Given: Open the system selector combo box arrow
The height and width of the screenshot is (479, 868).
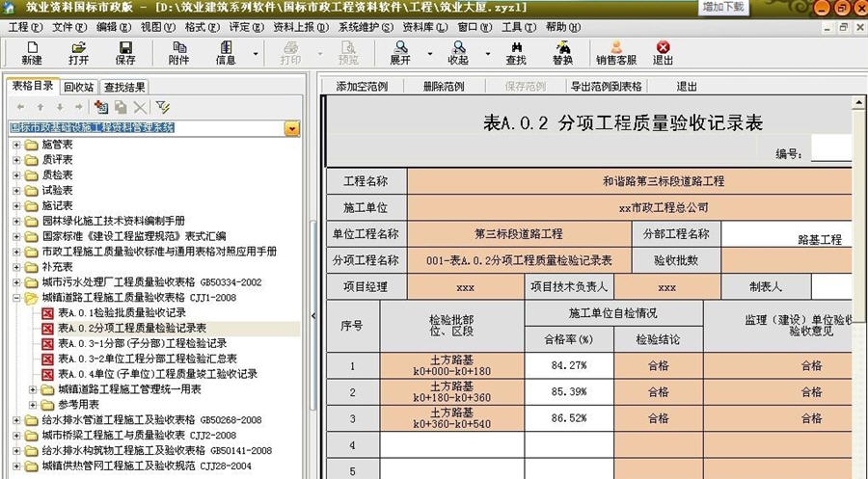Looking at the screenshot, I should tap(291, 128).
